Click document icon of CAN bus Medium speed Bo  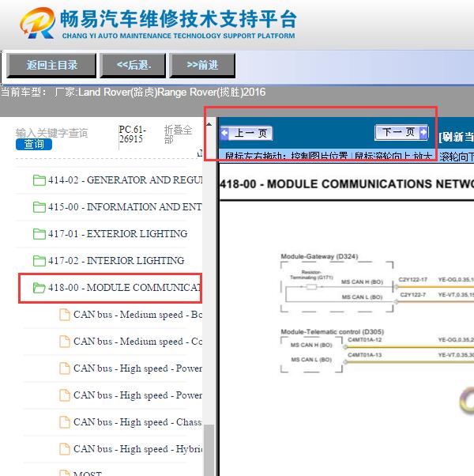tap(64, 315)
